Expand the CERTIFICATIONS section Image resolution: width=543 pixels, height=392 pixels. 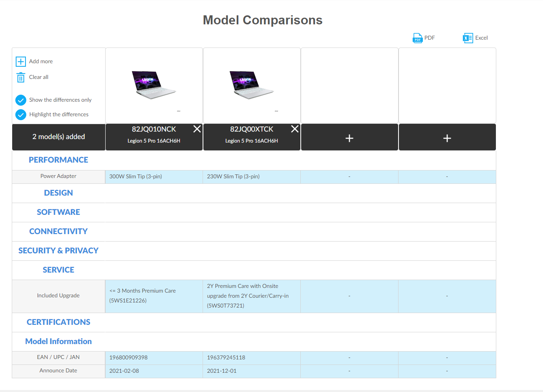[59, 322]
